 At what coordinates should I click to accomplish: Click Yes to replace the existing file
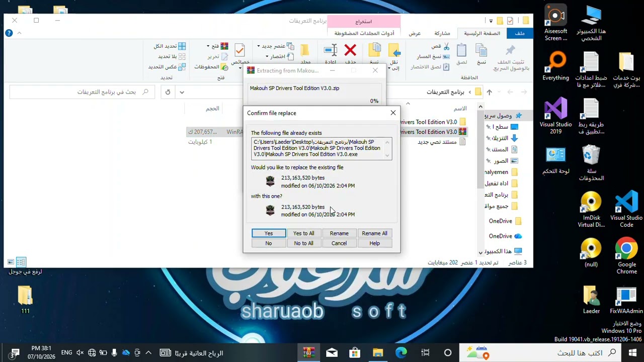click(x=269, y=233)
